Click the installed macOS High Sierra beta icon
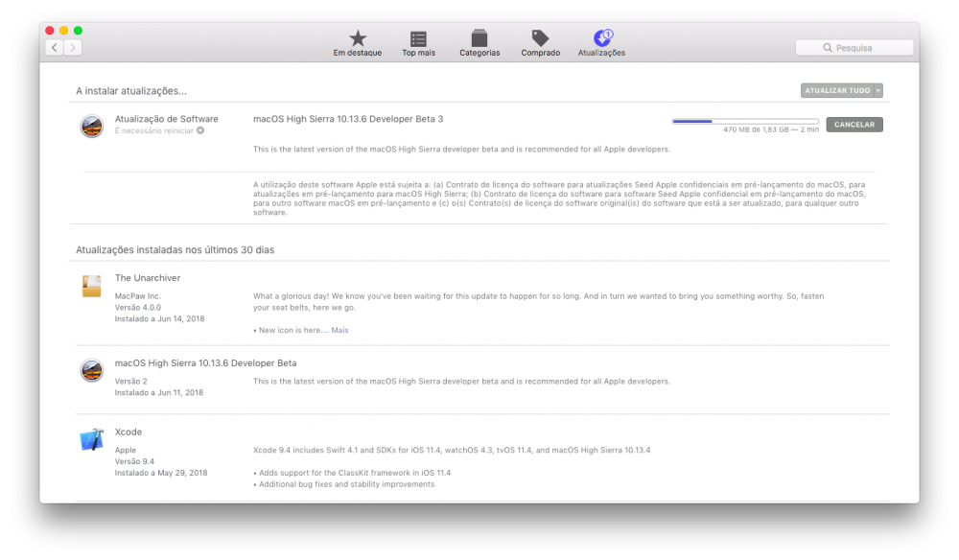The height and width of the screenshot is (560, 959). coord(92,370)
